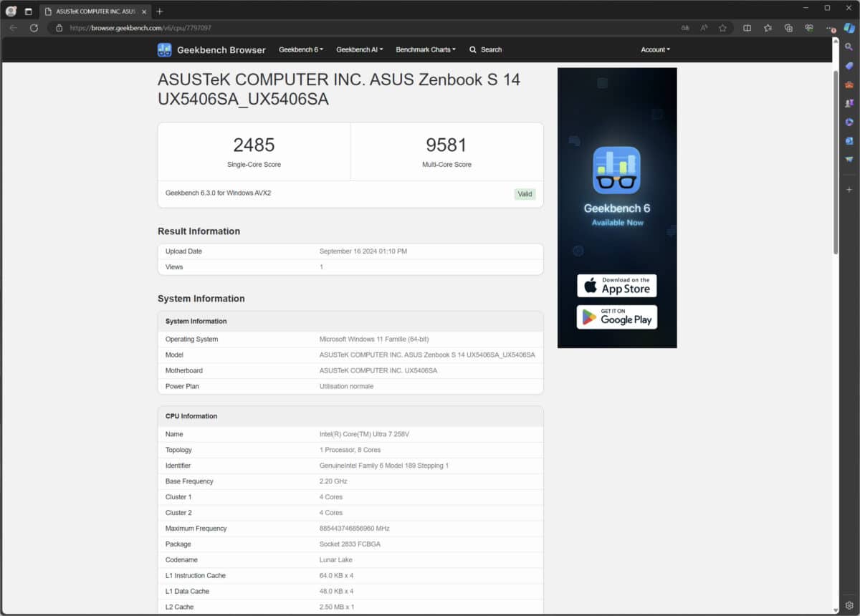
Task: Expand the Geekbench 6 dropdown menu
Action: pos(301,49)
